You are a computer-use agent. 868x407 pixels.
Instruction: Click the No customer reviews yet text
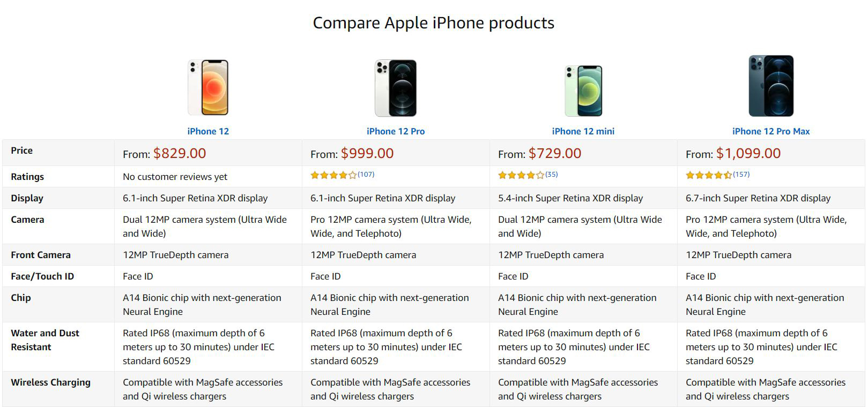click(x=175, y=177)
